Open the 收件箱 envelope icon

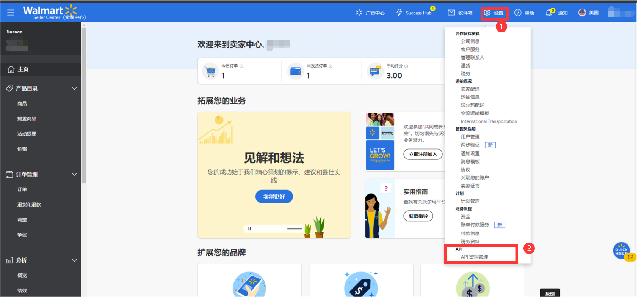click(451, 13)
